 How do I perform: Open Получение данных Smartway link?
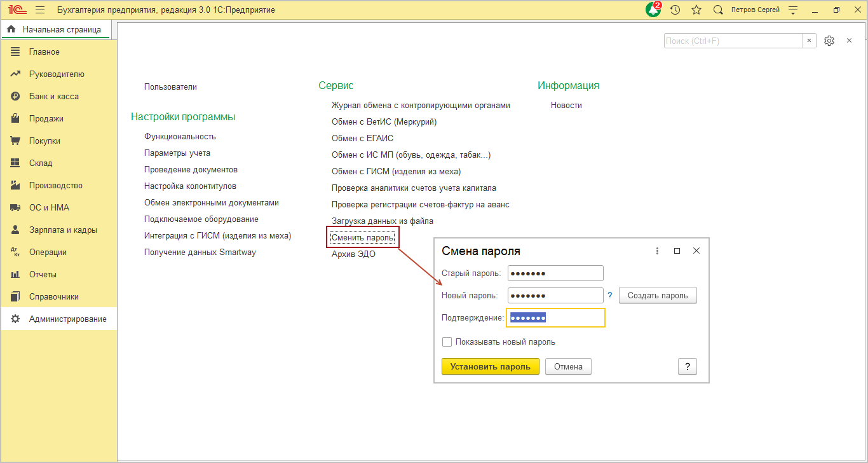200,252
